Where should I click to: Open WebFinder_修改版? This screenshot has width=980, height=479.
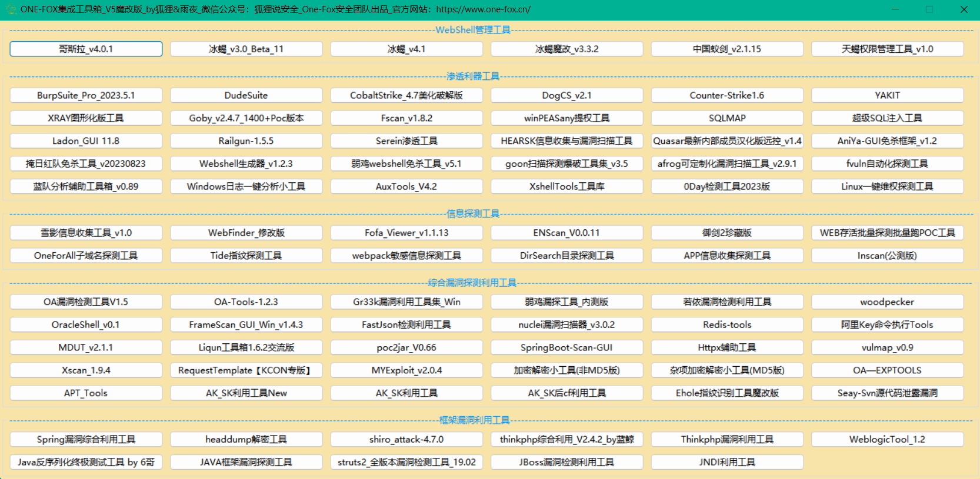(x=246, y=233)
